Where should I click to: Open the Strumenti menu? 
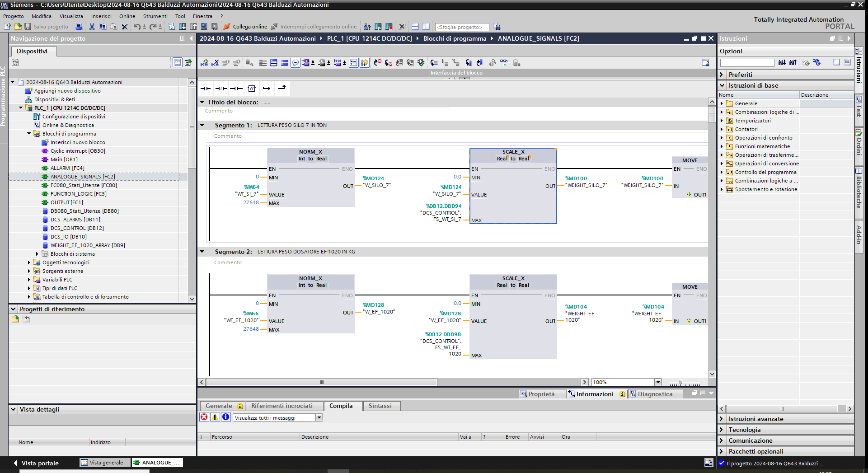point(155,16)
